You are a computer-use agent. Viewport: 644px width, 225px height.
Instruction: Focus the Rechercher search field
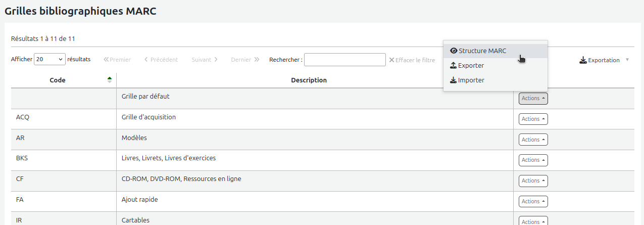[345, 60]
